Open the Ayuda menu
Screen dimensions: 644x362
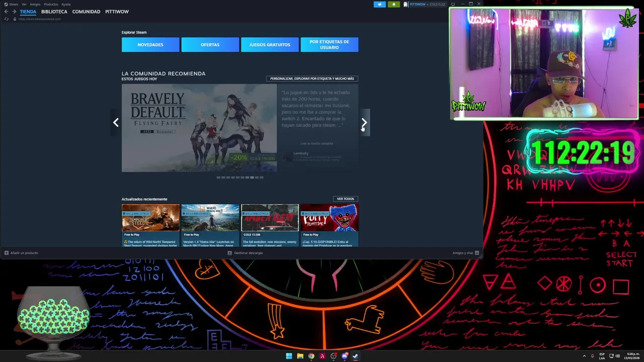[x=66, y=5]
